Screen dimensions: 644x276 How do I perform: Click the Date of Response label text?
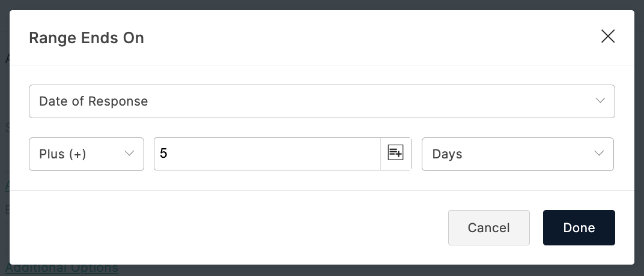[x=93, y=101]
